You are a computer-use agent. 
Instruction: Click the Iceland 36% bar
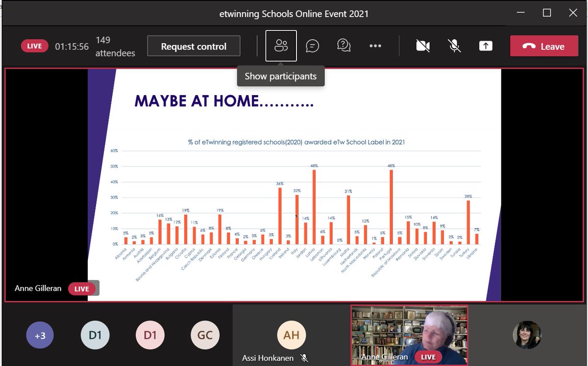[280, 216]
